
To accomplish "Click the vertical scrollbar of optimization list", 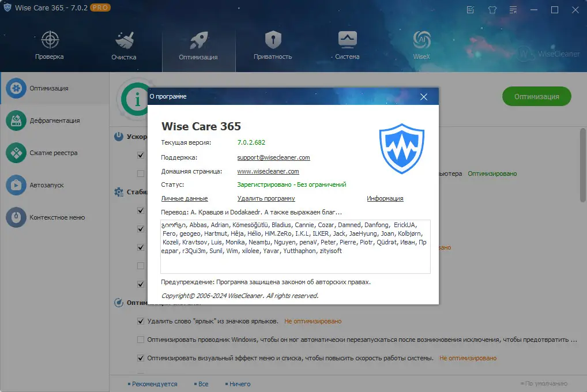I will point(583,165).
